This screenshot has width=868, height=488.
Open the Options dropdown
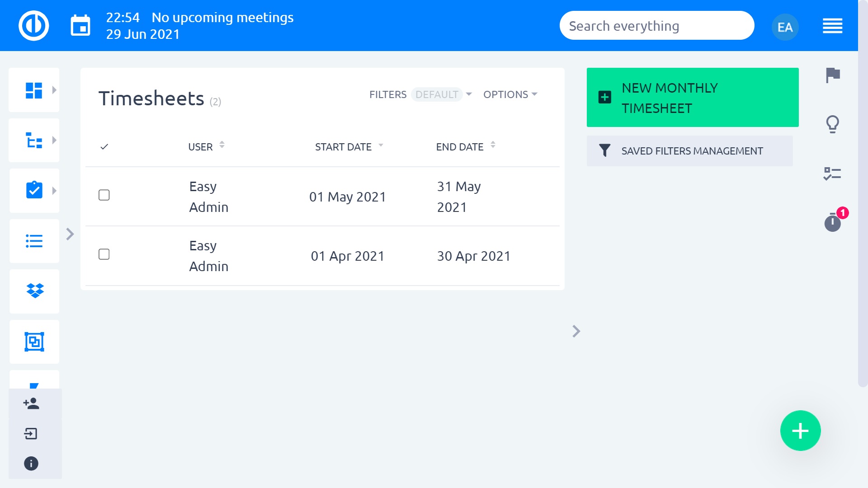tap(510, 94)
